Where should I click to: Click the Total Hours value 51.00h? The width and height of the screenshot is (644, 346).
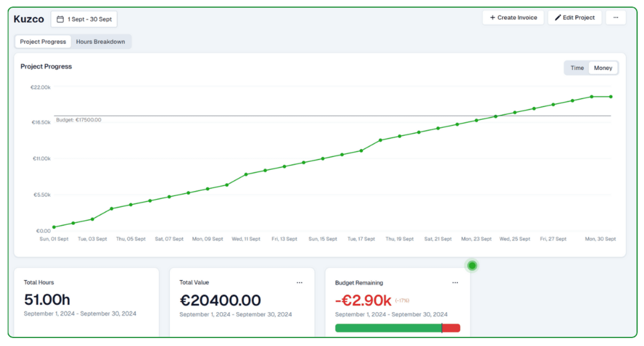point(47,300)
